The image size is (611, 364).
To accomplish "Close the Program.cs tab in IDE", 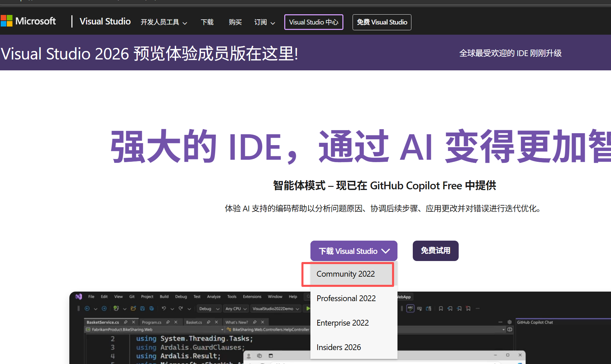I will [176, 322].
